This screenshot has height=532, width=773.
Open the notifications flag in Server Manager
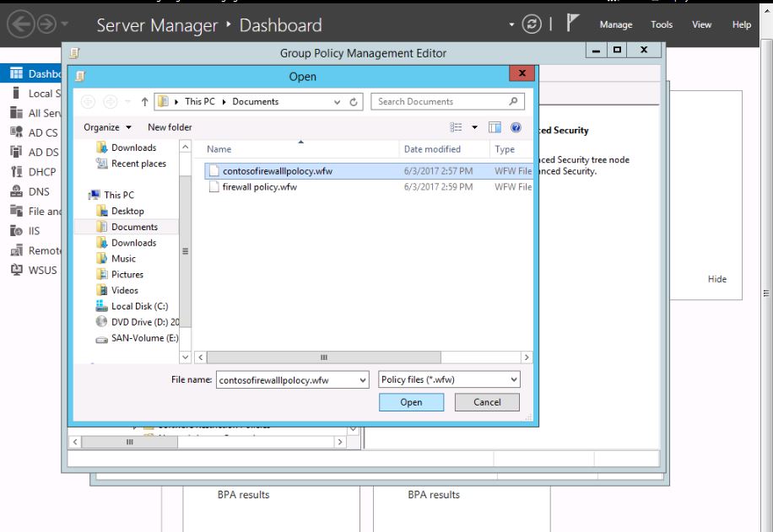(572, 23)
